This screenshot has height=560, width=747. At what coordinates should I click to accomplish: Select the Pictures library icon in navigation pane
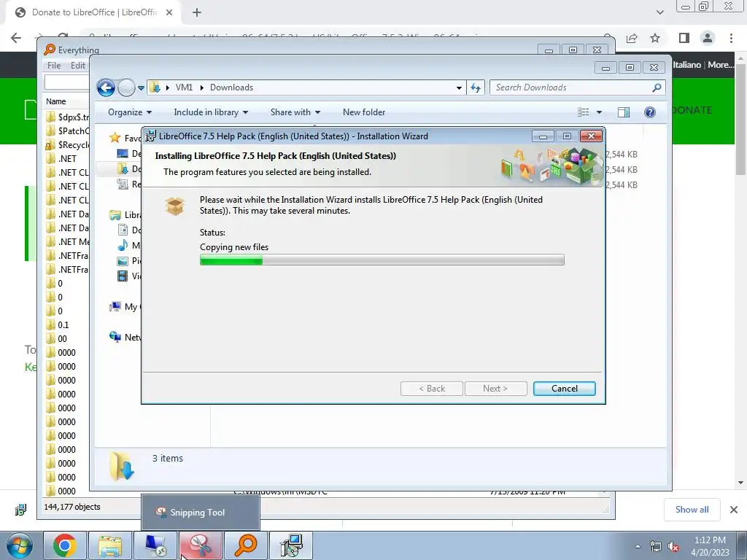123,260
